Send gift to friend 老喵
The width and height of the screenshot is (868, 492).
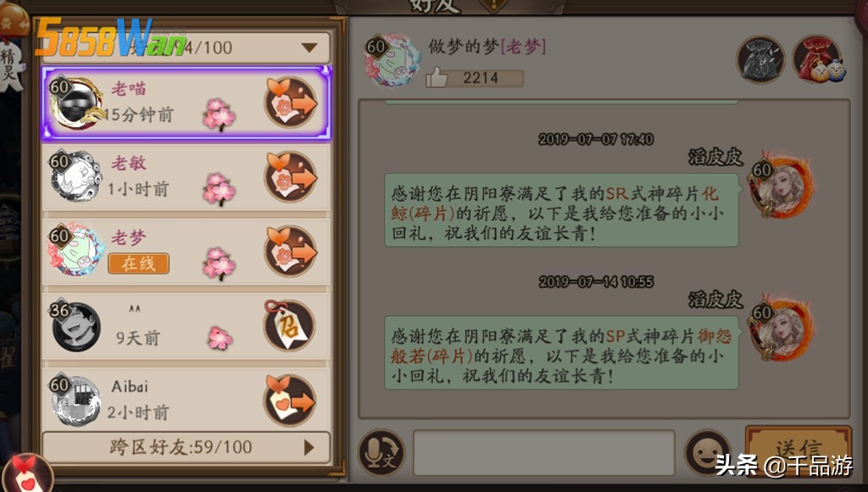pos(291,102)
